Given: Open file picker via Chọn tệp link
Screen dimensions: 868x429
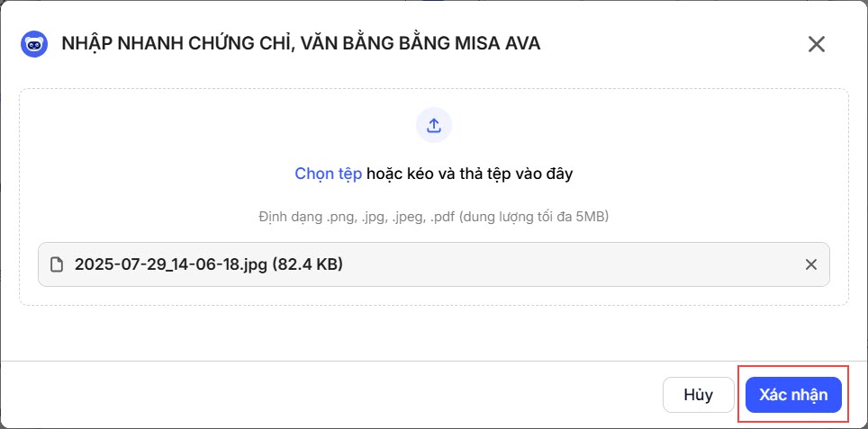Looking at the screenshot, I should coord(328,174).
